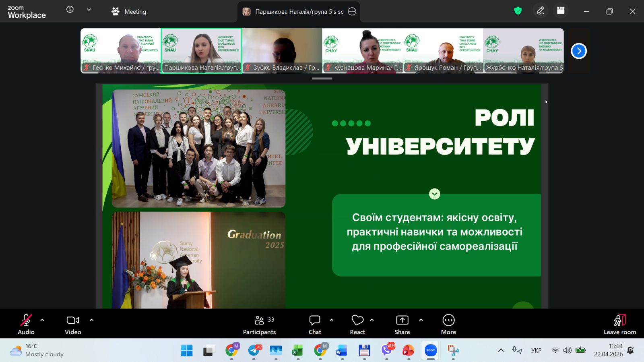Open the annotate pencil tool
The height and width of the screenshot is (362, 644).
click(541, 11)
